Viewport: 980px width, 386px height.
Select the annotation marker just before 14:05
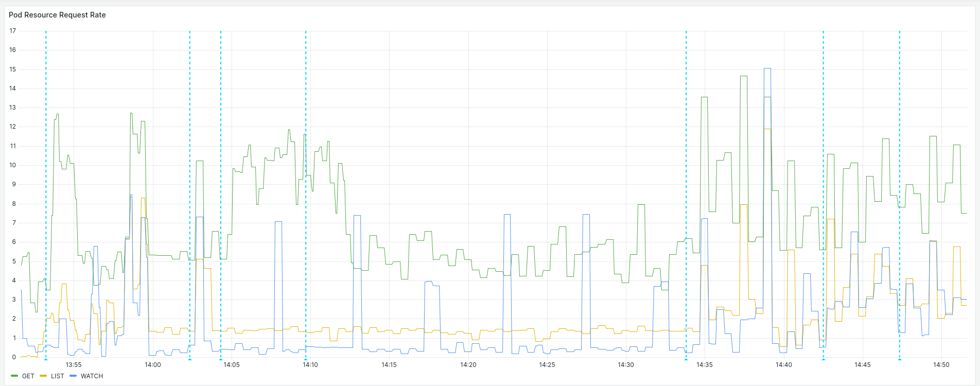point(221,359)
